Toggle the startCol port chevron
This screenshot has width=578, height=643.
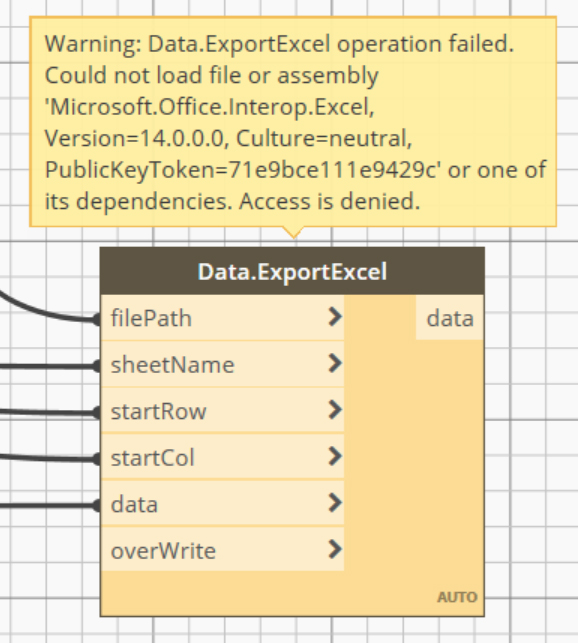coord(335,456)
